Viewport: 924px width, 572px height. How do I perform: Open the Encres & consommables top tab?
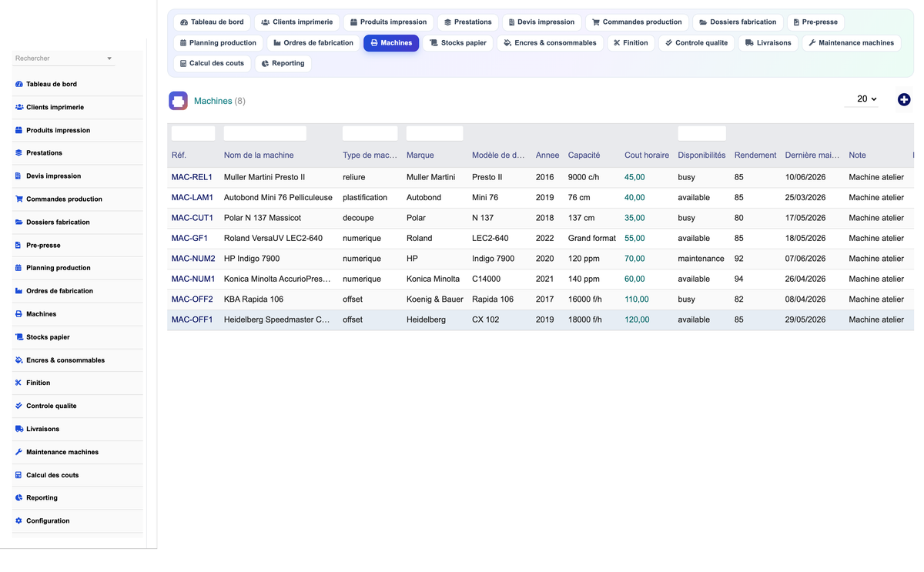(550, 43)
